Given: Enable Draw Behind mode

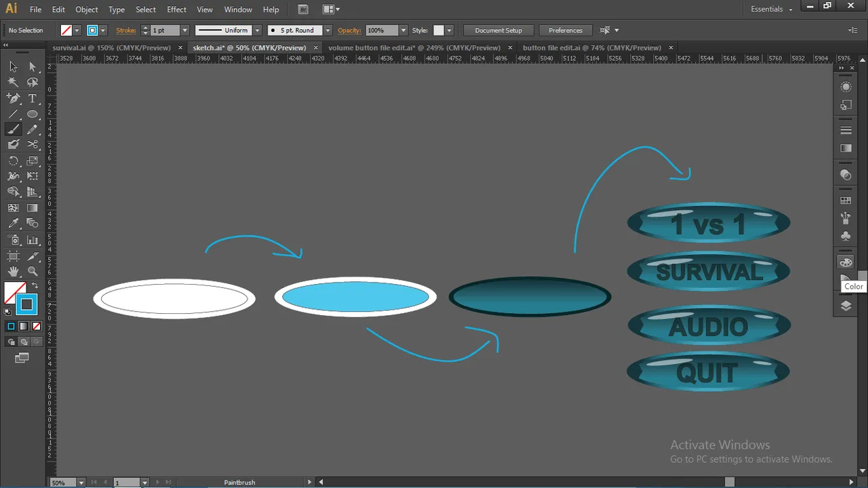Looking at the screenshot, I should click(x=23, y=342).
